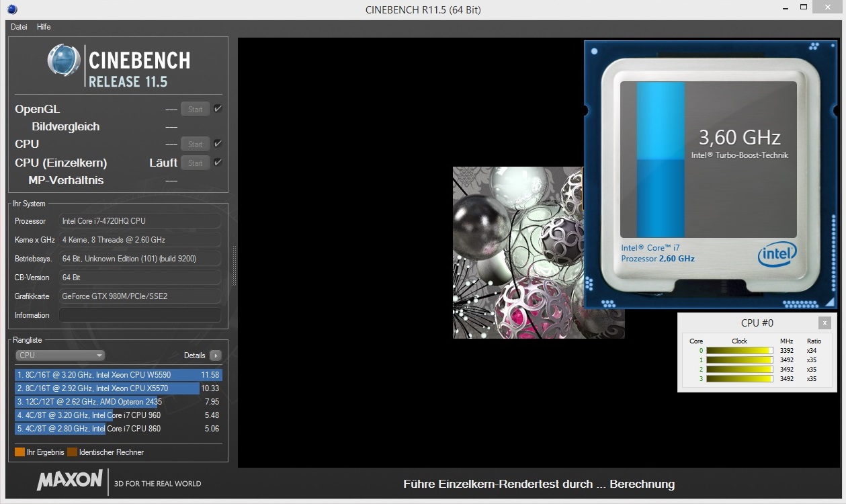Click the Details arrow button in Rangliste

click(x=215, y=355)
